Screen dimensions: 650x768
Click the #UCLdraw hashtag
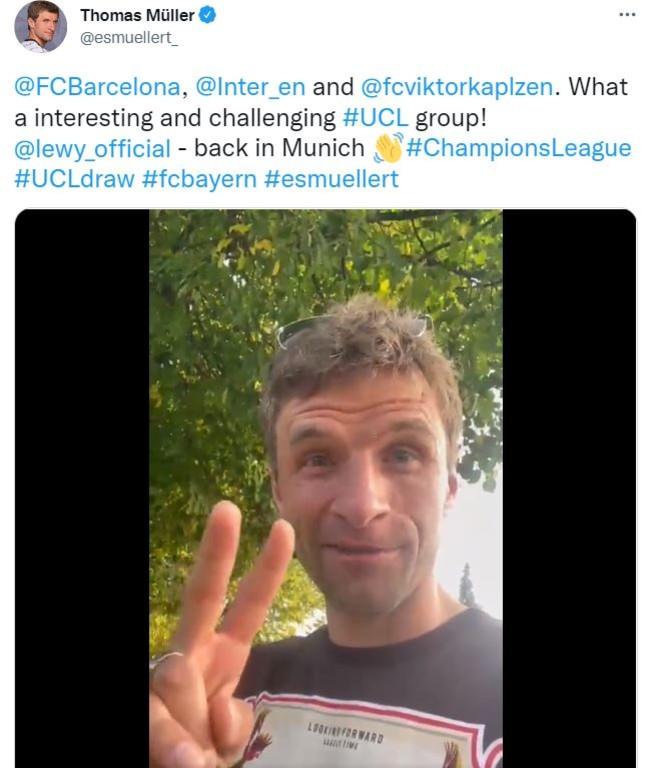(x=74, y=179)
